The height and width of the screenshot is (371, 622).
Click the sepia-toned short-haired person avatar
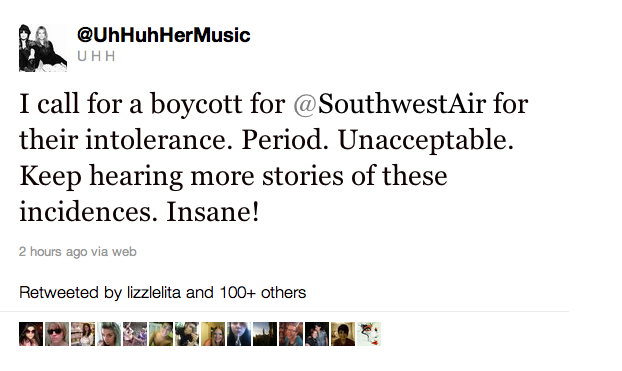click(x=343, y=334)
